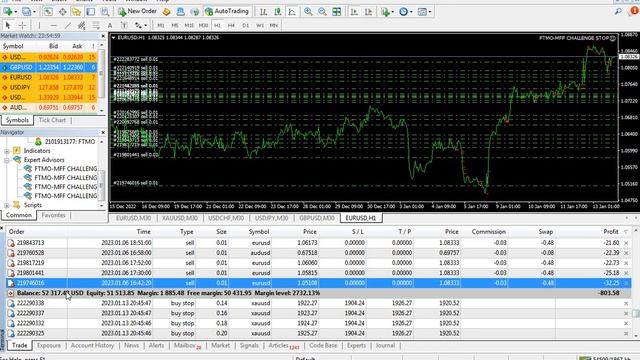Select the Fibonacci retracement tool
Screen dimensions: 640x360
(x=96, y=25)
